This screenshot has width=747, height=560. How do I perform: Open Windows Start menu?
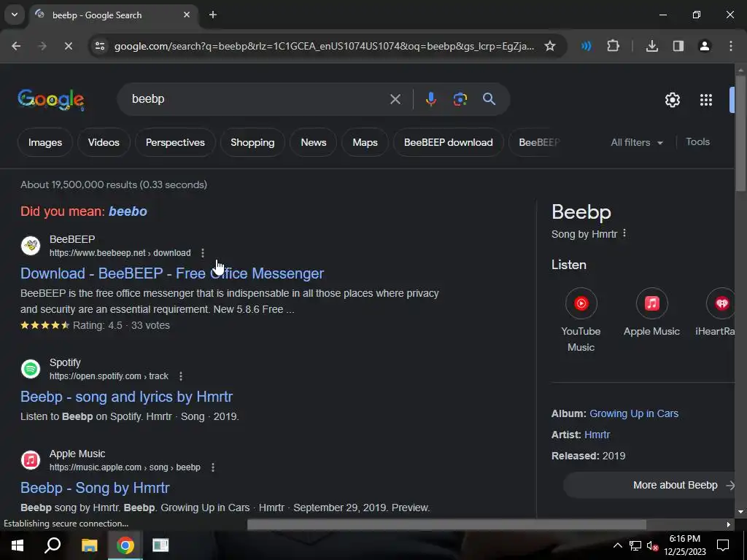pyautogui.click(x=18, y=545)
